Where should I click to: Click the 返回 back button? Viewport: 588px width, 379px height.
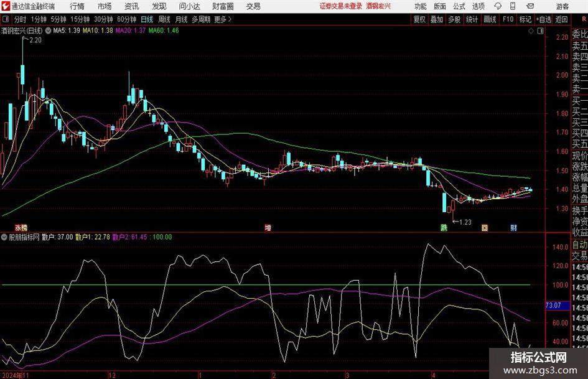pyautogui.click(x=561, y=19)
